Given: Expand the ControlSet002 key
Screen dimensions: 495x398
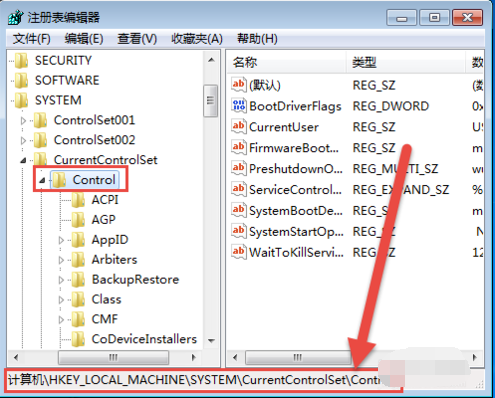Looking at the screenshot, I should pos(23,140).
